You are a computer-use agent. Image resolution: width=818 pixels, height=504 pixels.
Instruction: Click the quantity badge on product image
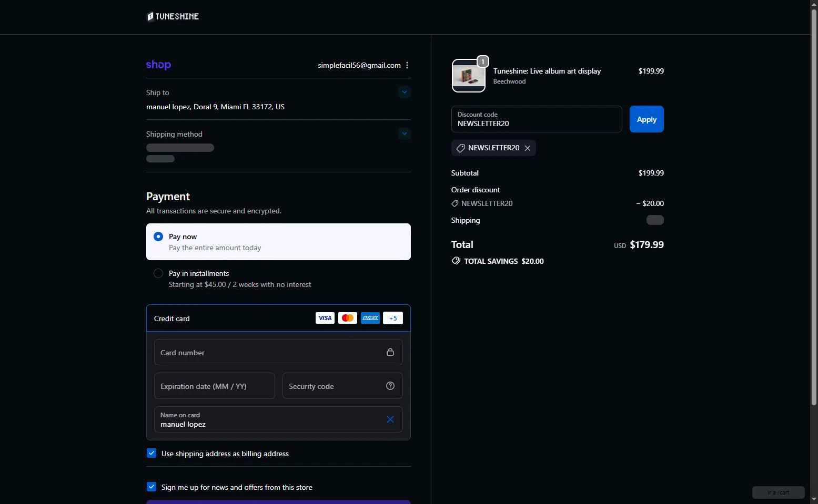483,61
